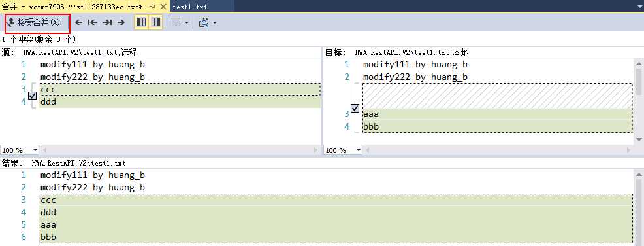This screenshot has width=644, height=246.
Task: Click 'modify222 by huang_b' in result pane
Action: tap(92, 188)
